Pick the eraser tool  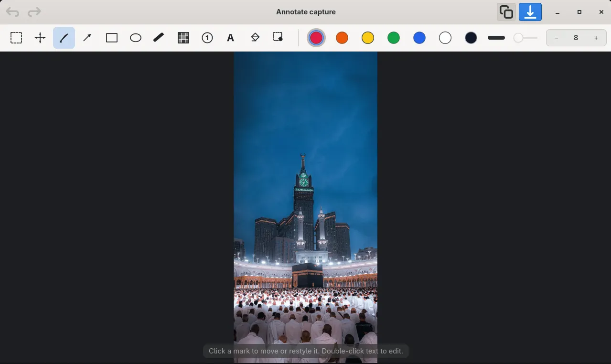click(255, 38)
